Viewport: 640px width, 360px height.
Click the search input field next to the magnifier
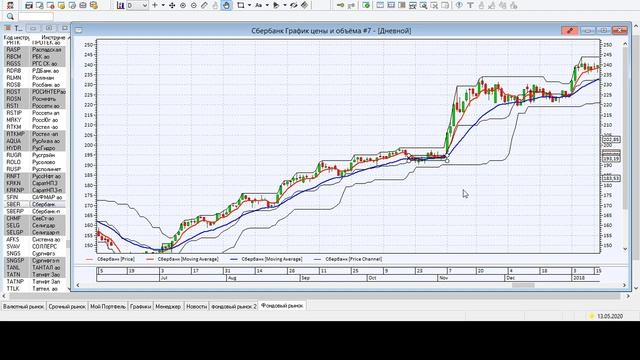36,16
